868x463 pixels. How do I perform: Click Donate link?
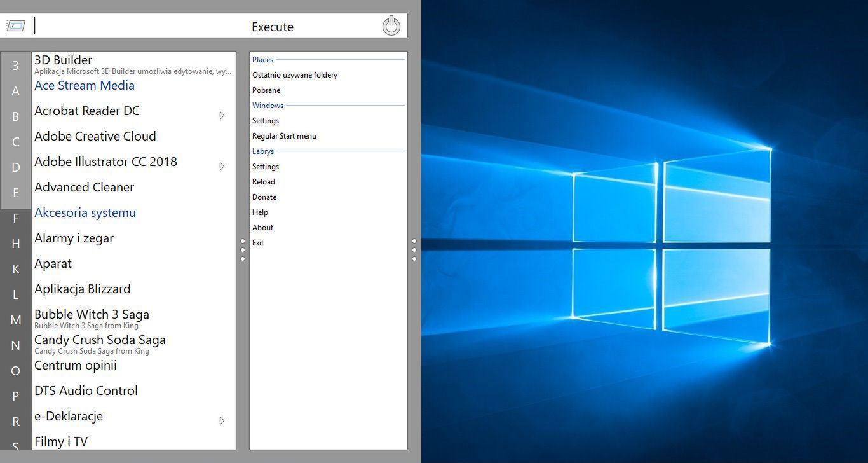pos(264,197)
